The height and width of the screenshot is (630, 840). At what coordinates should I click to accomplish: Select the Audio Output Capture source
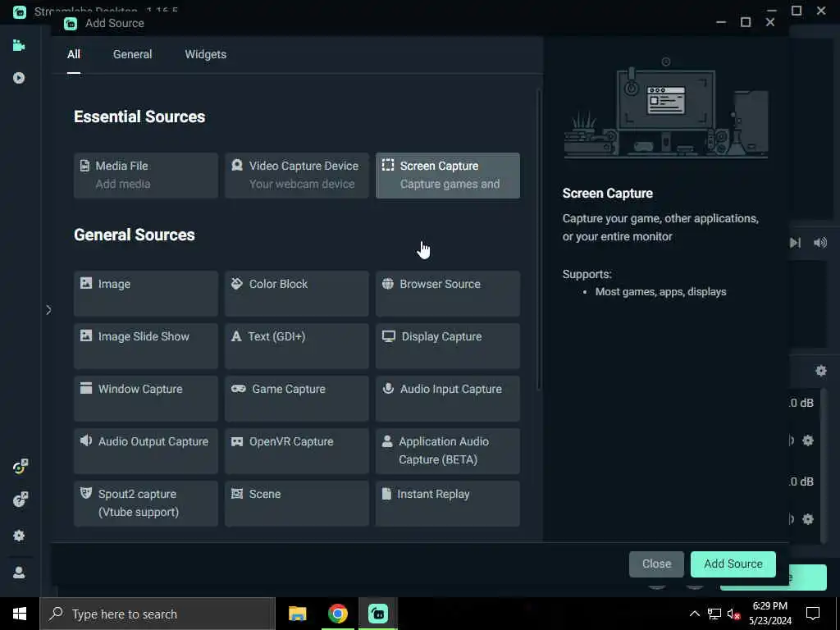pyautogui.click(x=146, y=450)
